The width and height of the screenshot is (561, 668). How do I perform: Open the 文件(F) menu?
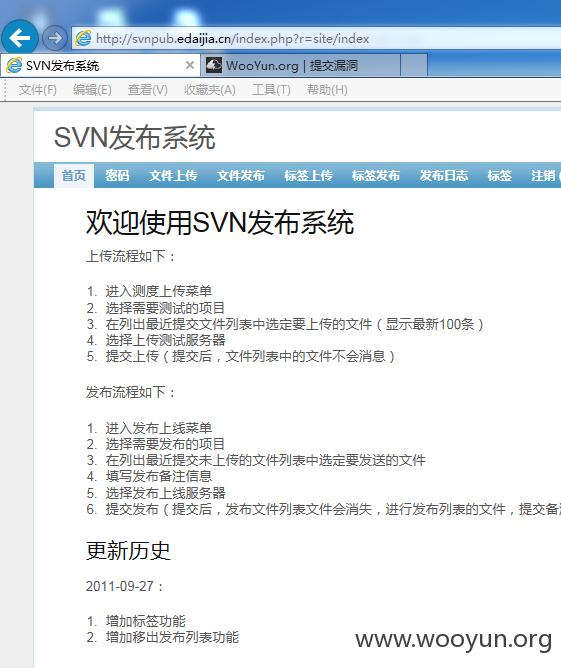pyautogui.click(x=37, y=90)
